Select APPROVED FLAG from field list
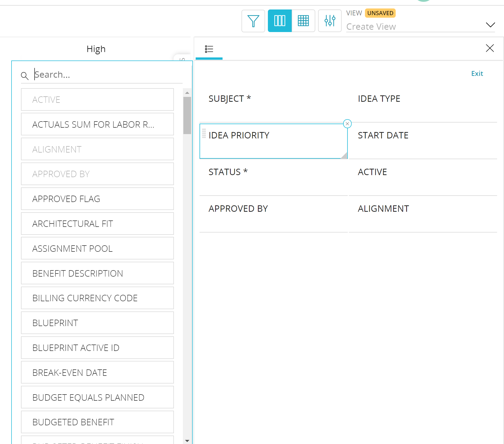This screenshot has width=504, height=444. pyautogui.click(x=97, y=199)
